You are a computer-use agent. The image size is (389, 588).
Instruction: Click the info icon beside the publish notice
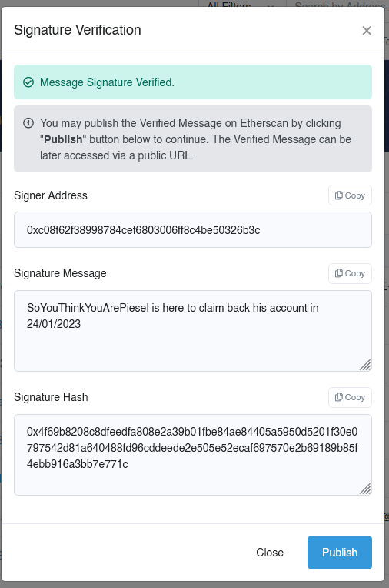point(28,123)
